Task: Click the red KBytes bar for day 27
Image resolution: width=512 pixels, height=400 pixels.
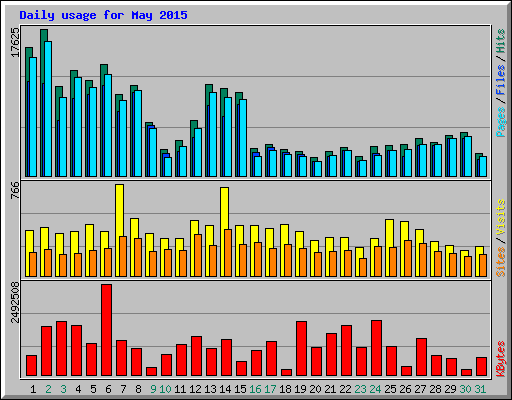Action: click(x=422, y=357)
